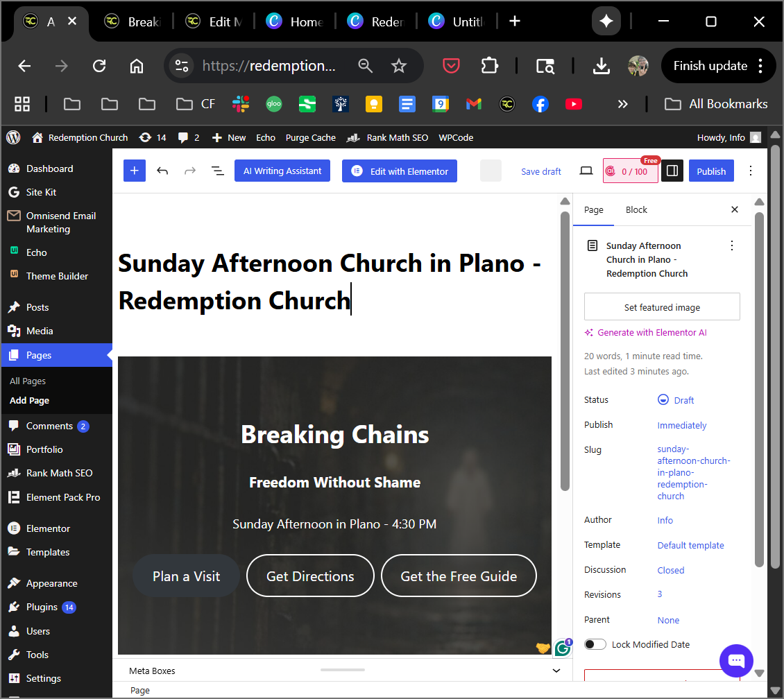
Task: Toggle the Lock Modified Date switch
Action: pyautogui.click(x=595, y=644)
